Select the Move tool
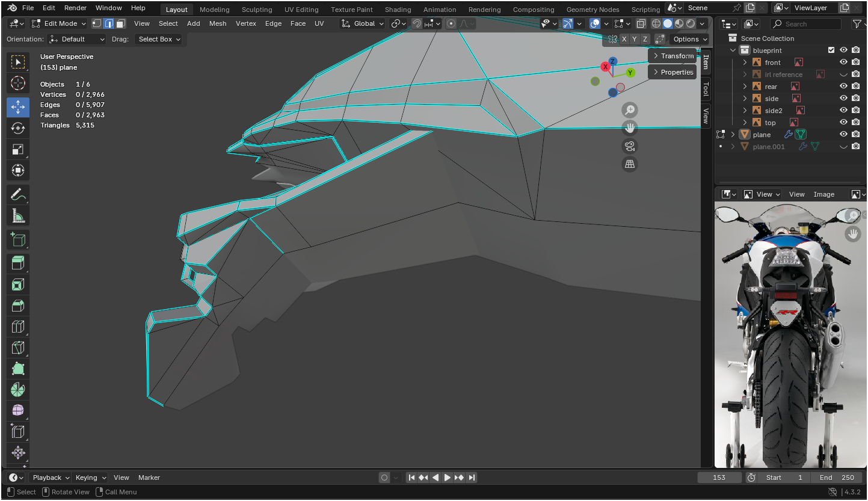The height and width of the screenshot is (501, 868). (18, 107)
